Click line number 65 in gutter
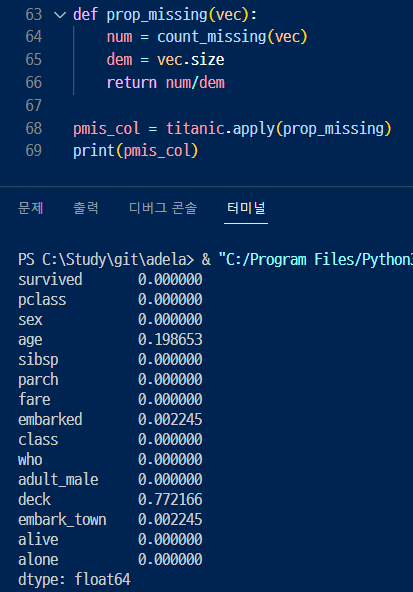The width and height of the screenshot is (413, 592). point(34,60)
